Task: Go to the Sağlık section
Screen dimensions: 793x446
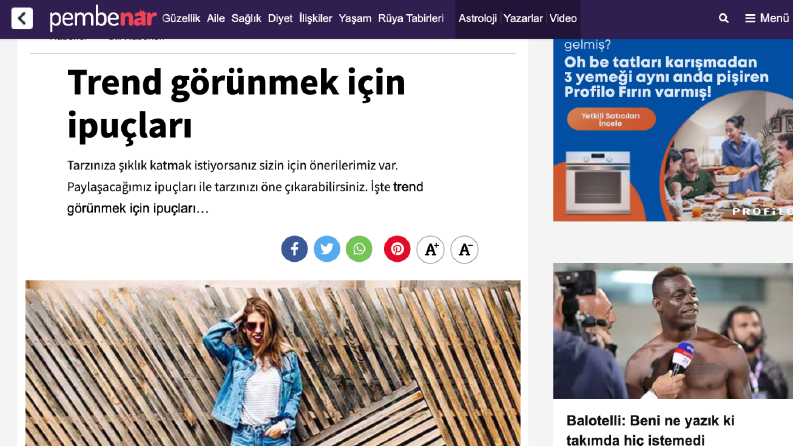Action: (x=246, y=18)
